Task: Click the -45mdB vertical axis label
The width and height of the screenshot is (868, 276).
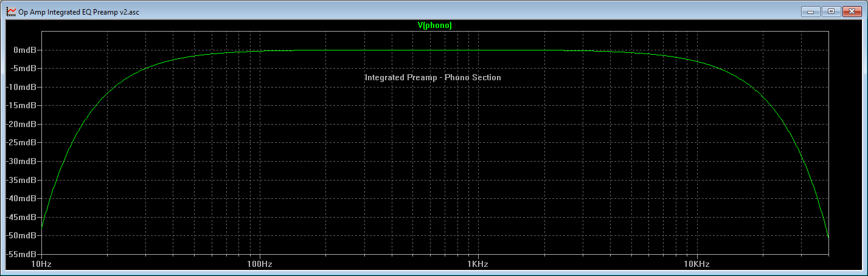Action: [23, 216]
